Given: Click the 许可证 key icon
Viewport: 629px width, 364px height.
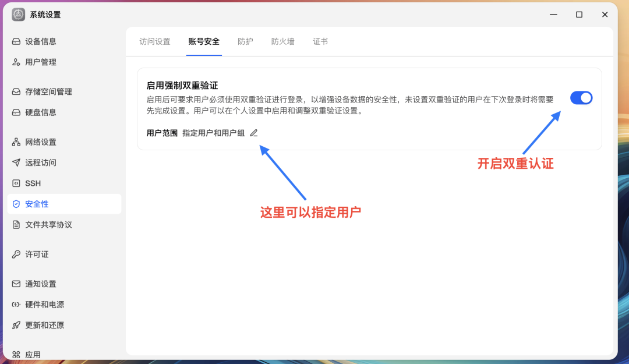Looking at the screenshot, I should (x=16, y=255).
